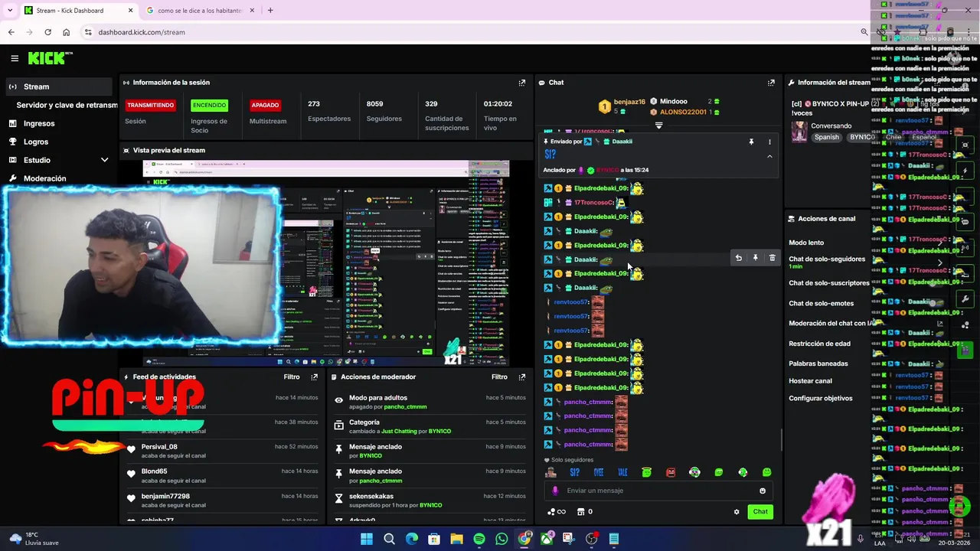Open chat settings gear
Screen dimensions: 980x551
point(737,512)
